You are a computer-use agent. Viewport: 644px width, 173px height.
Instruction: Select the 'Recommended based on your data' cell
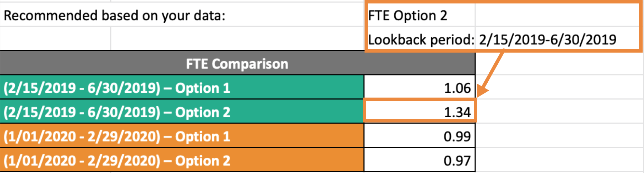click(182, 15)
